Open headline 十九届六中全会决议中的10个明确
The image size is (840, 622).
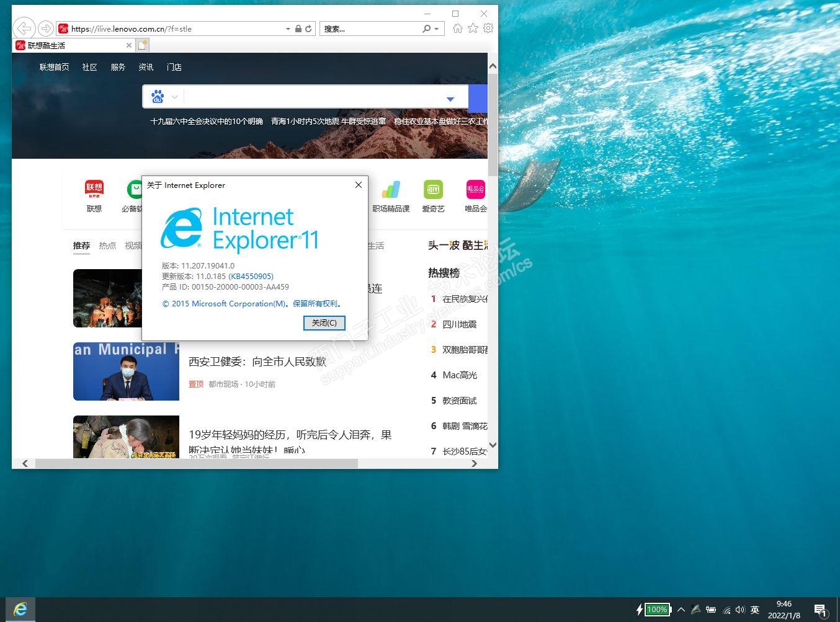coord(207,122)
